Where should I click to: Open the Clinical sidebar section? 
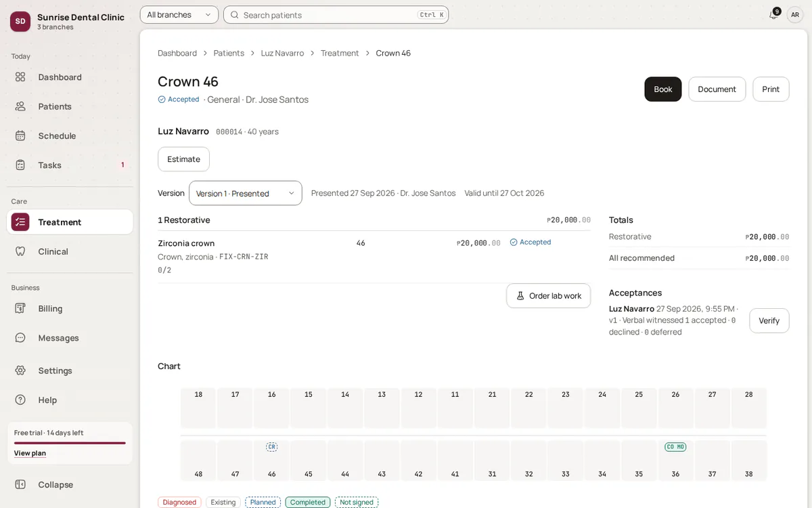[x=70, y=251]
